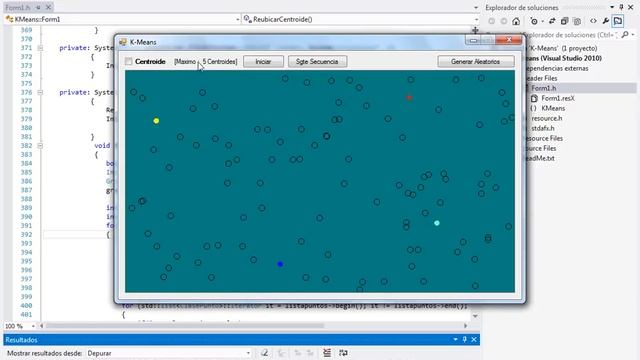
Task: Open Properties via the wrench icon
Action: pos(606,21)
